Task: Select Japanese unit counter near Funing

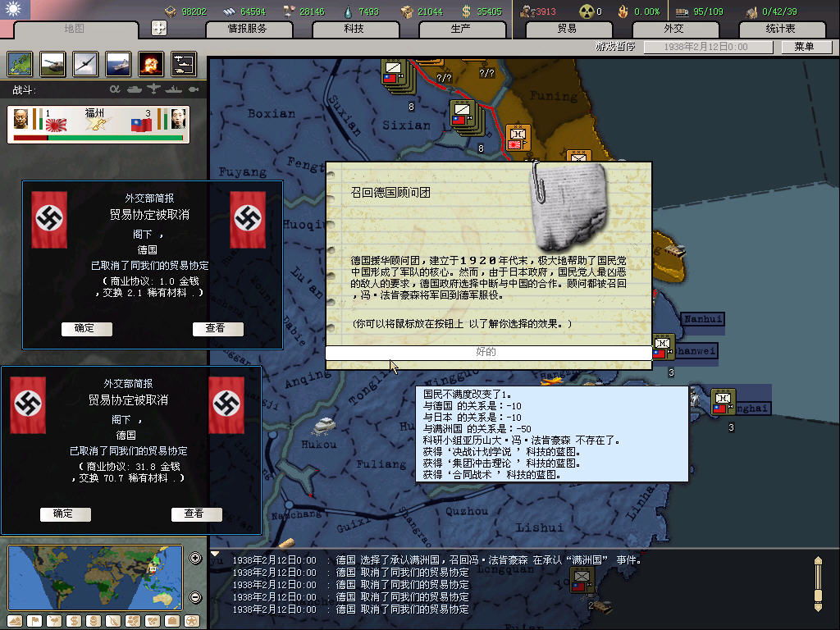Action: coord(518,138)
